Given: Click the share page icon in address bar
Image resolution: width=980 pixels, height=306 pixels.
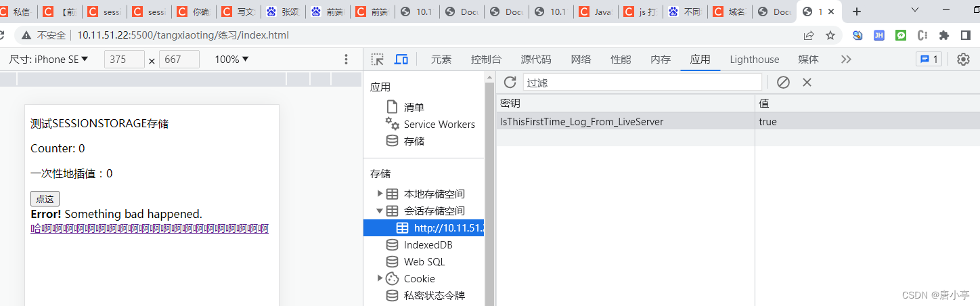Looking at the screenshot, I should [x=809, y=35].
